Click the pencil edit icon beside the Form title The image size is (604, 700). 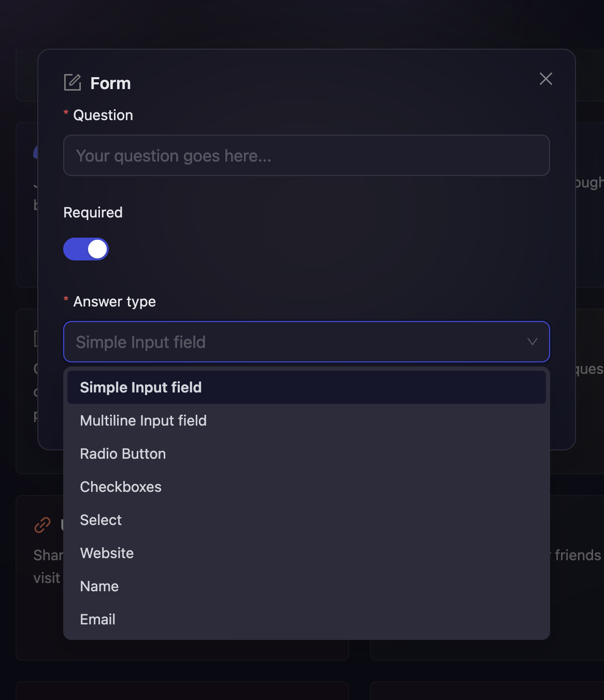(x=73, y=82)
